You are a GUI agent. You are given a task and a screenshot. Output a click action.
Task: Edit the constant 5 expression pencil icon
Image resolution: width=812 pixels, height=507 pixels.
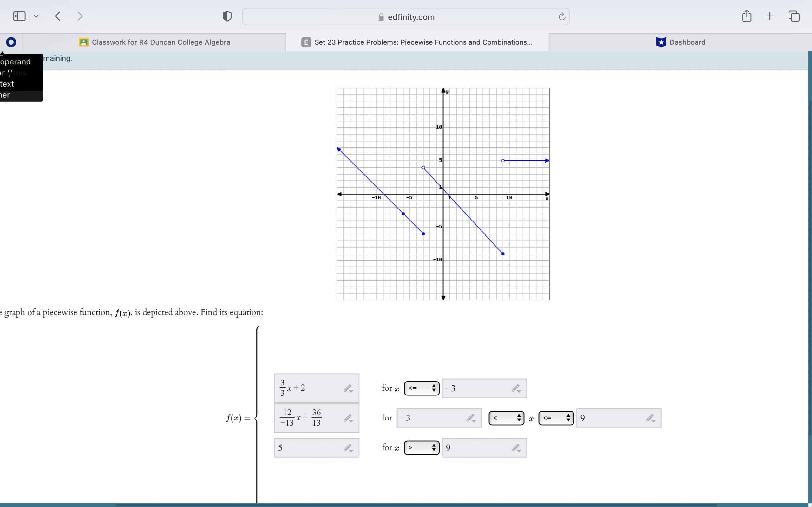[348, 448]
